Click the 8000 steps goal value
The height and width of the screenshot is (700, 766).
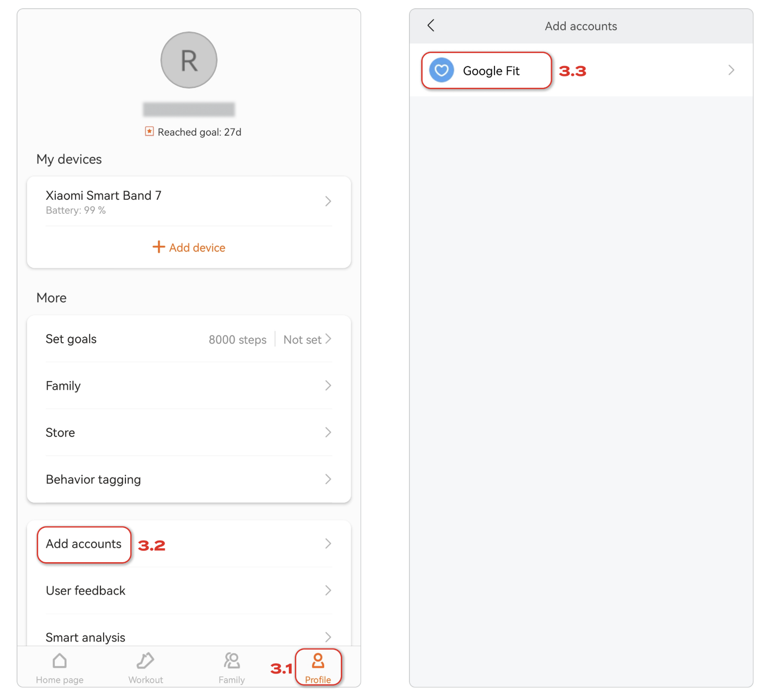click(237, 340)
